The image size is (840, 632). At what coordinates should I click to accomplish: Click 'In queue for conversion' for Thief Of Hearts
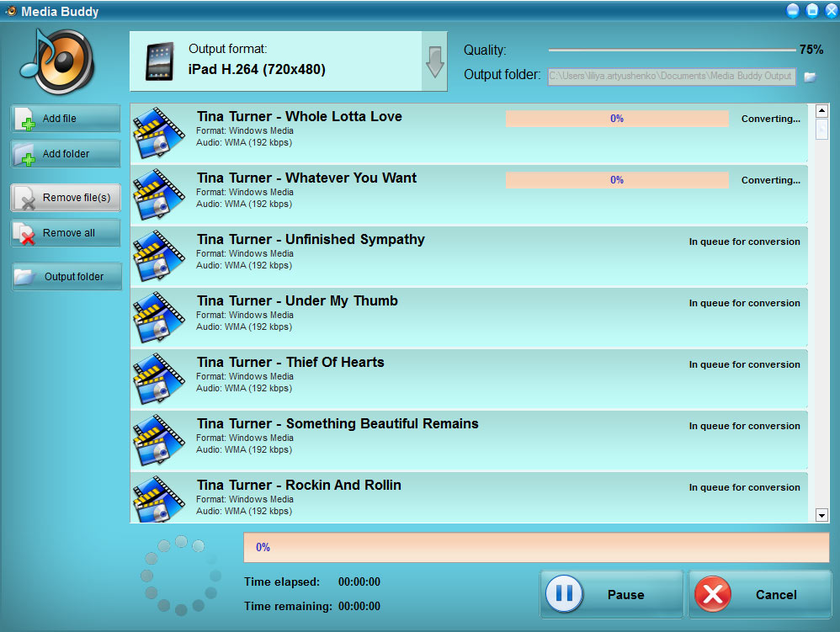tap(744, 364)
